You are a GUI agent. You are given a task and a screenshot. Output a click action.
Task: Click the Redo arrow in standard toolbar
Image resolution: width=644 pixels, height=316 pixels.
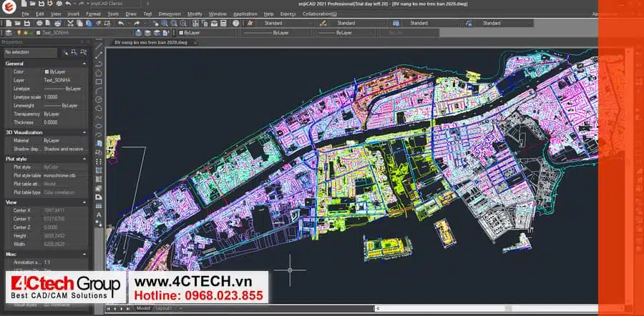pyautogui.click(x=137, y=24)
